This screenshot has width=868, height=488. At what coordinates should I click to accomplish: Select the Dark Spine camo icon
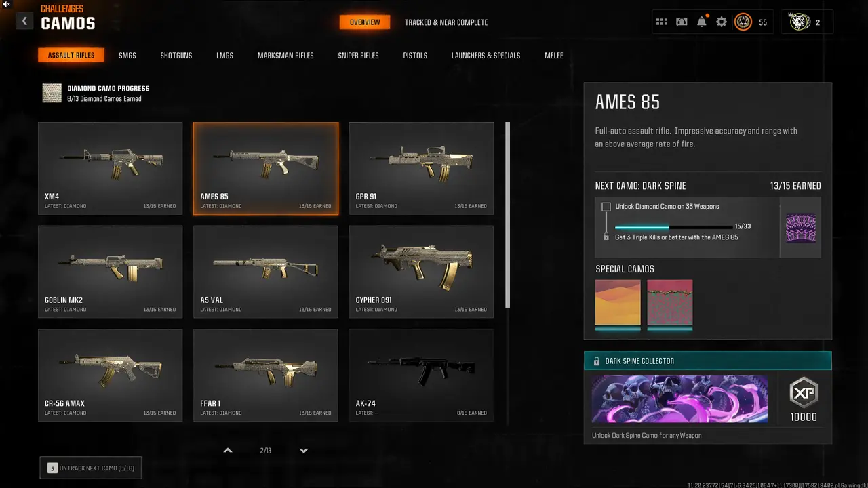[x=801, y=228]
